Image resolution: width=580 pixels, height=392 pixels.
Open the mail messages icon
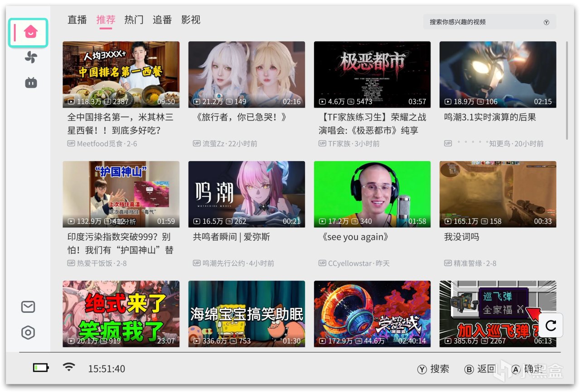click(x=28, y=307)
